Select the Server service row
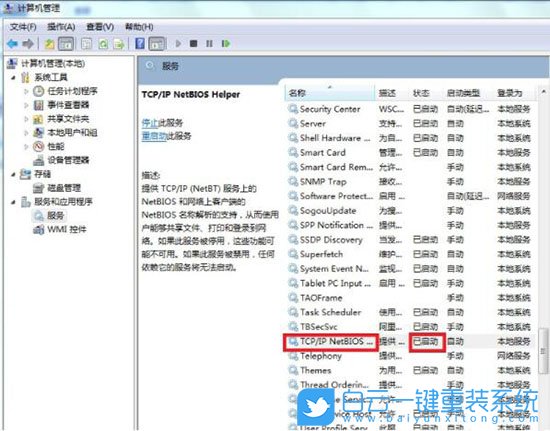Viewport: 550px width, 431px height. point(410,123)
